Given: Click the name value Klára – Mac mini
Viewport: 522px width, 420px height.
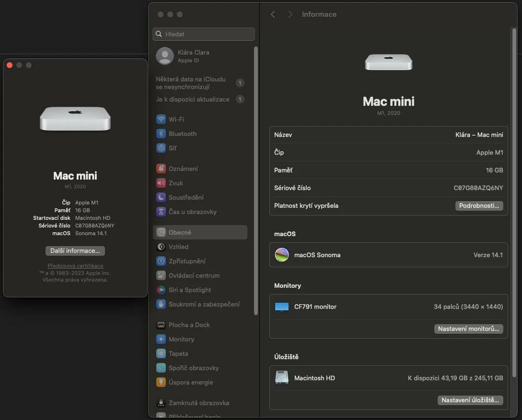Looking at the screenshot, I should coord(479,135).
